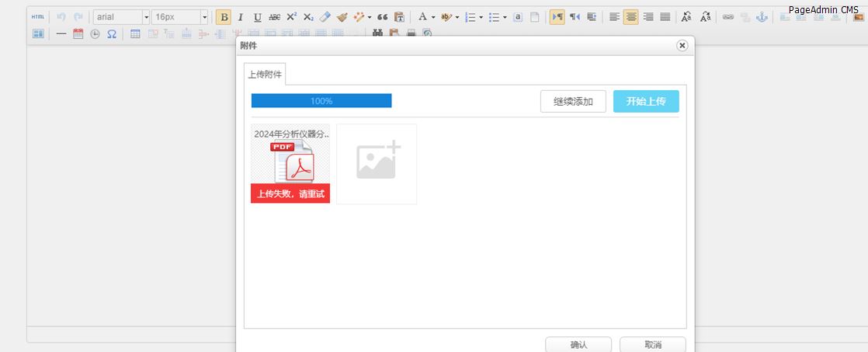Insert an anchor with the anchor icon

[x=762, y=17]
